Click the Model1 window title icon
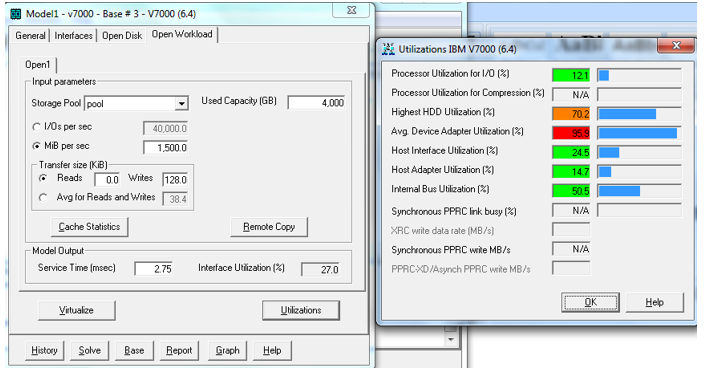The height and width of the screenshot is (375, 705). point(16,14)
